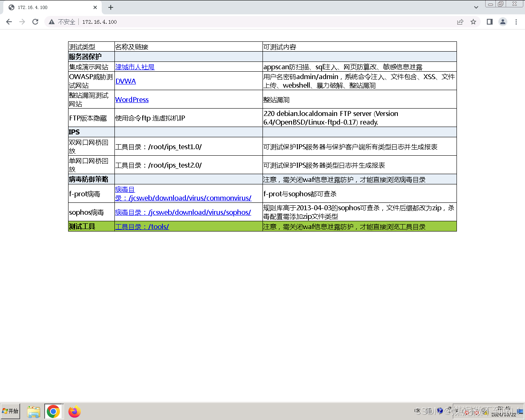Click the CH language indicator in tray
The image size is (525, 420).
tap(417, 410)
